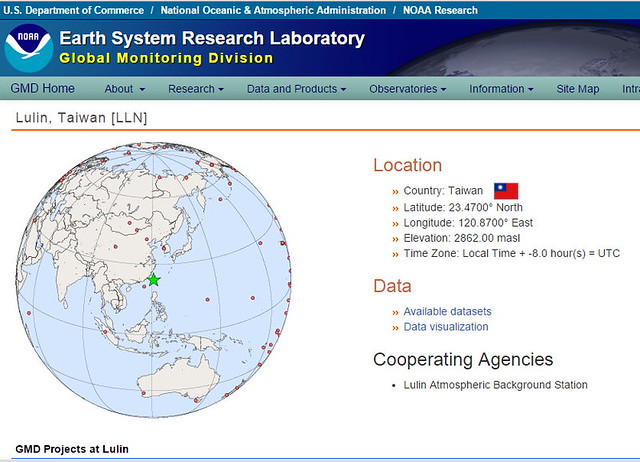The width and height of the screenshot is (640, 462).
Task: Open the Data visualization link
Action: pyautogui.click(x=446, y=327)
